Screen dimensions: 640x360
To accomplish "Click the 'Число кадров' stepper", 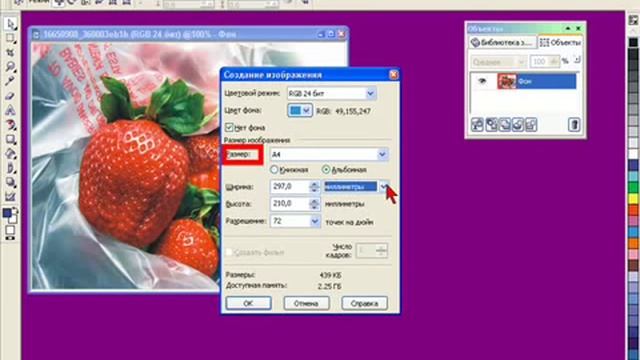I will [381, 251].
